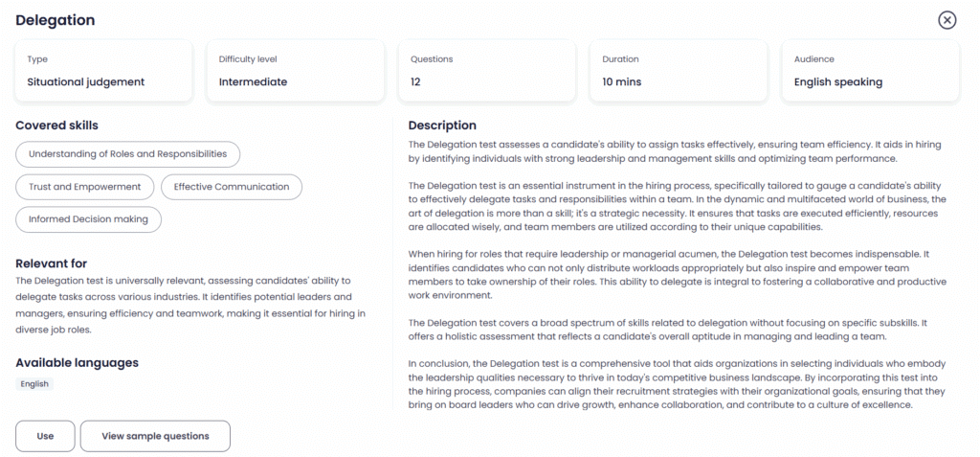Image resolution: width=980 pixels, height=457 pixels.
Task: Select Understanding of Roles and Responsibilities skill
Action: pyautogui.click(x=127, y=153)
